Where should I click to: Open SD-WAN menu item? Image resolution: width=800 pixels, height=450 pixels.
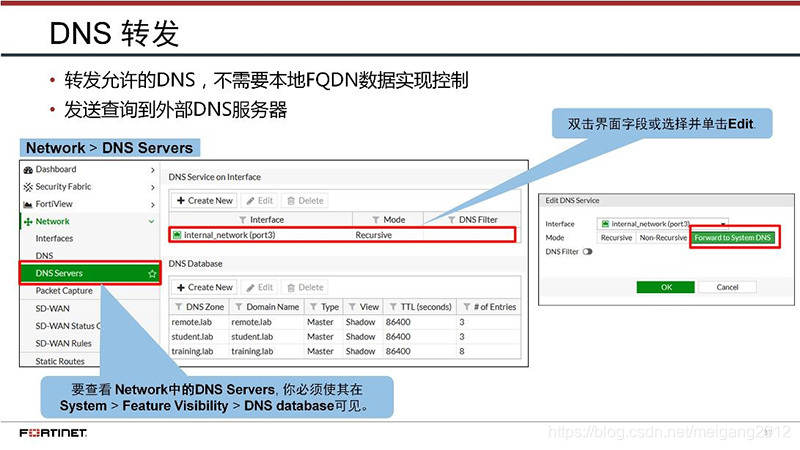[53, 309]
